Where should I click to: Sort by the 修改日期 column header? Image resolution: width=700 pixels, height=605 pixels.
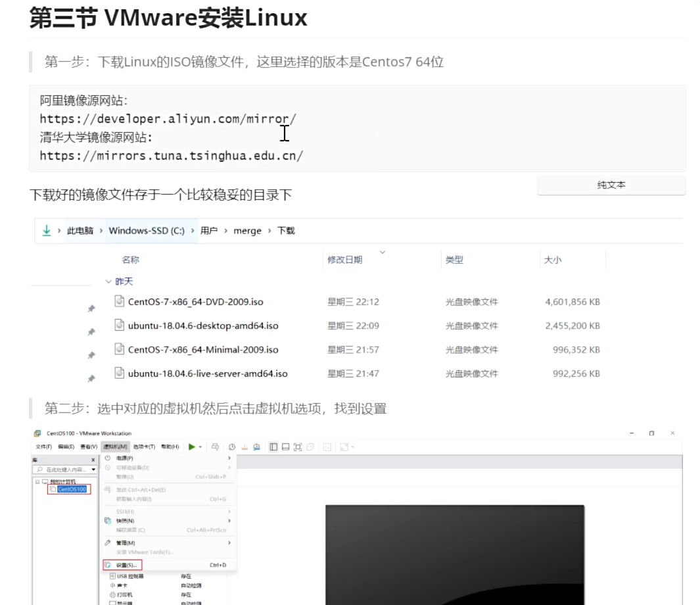pos(344,260)
